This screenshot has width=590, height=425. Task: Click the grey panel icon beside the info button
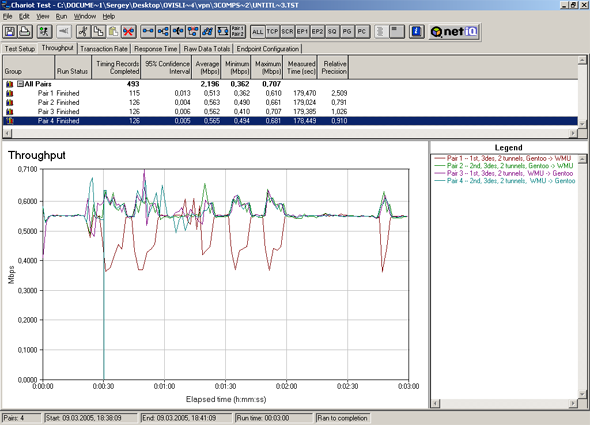click(397, 32)
